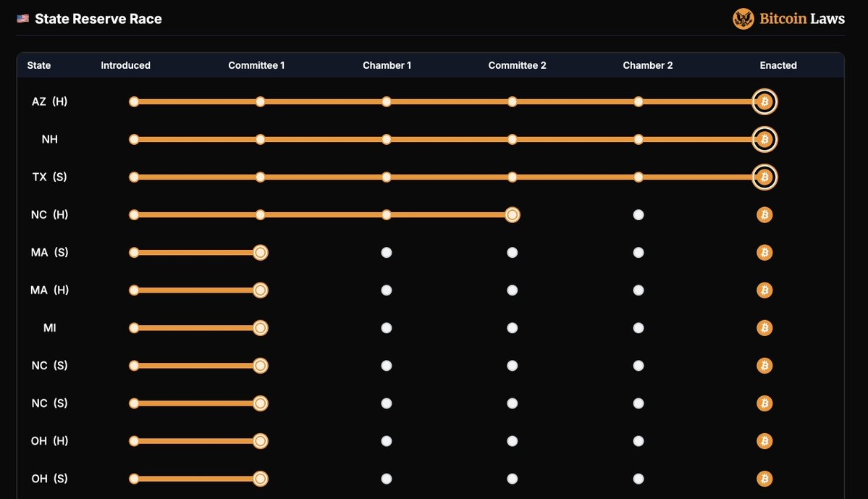Click the Introduced marker in TX (S) row
The image size is (868, 499).
point(134,177)
